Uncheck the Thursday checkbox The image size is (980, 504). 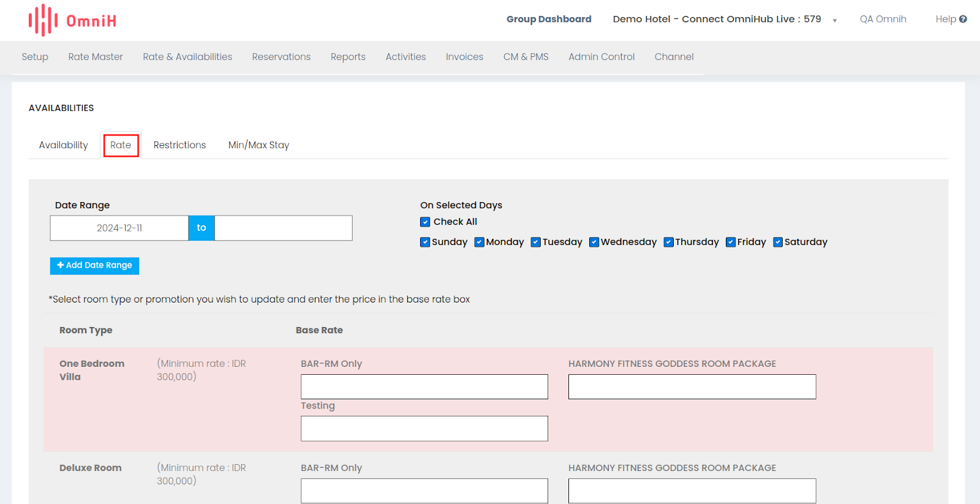[x=669, y=242]
